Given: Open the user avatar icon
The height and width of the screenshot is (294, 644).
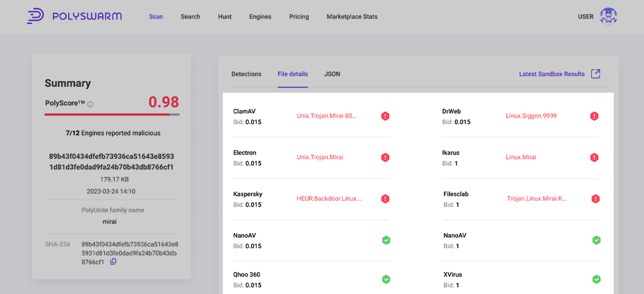Looking at the screenshot, I should (608, 17).
